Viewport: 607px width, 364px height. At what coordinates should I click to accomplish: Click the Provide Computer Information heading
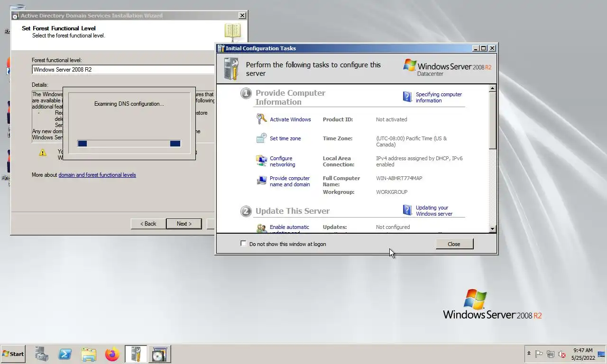point(290,97)
